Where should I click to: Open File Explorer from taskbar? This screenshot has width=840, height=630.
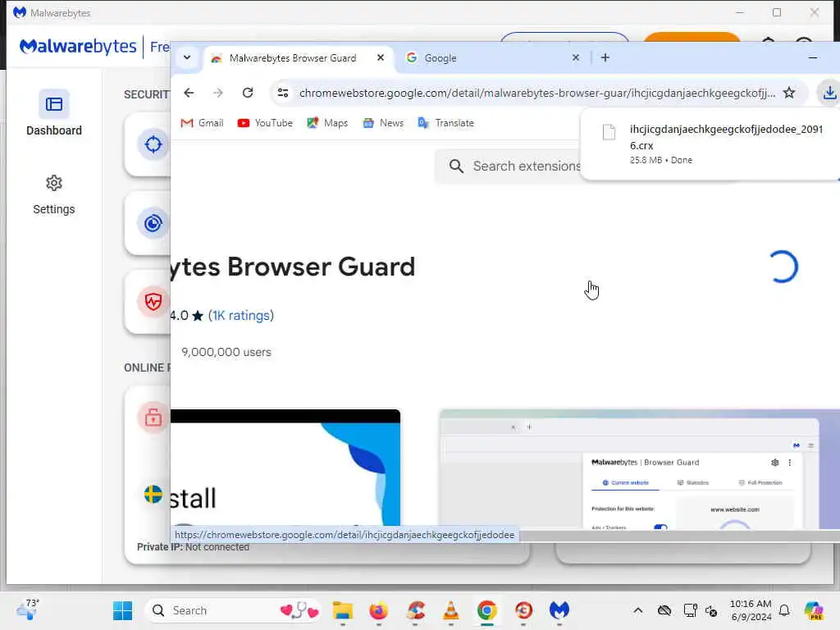click(342, 610)
